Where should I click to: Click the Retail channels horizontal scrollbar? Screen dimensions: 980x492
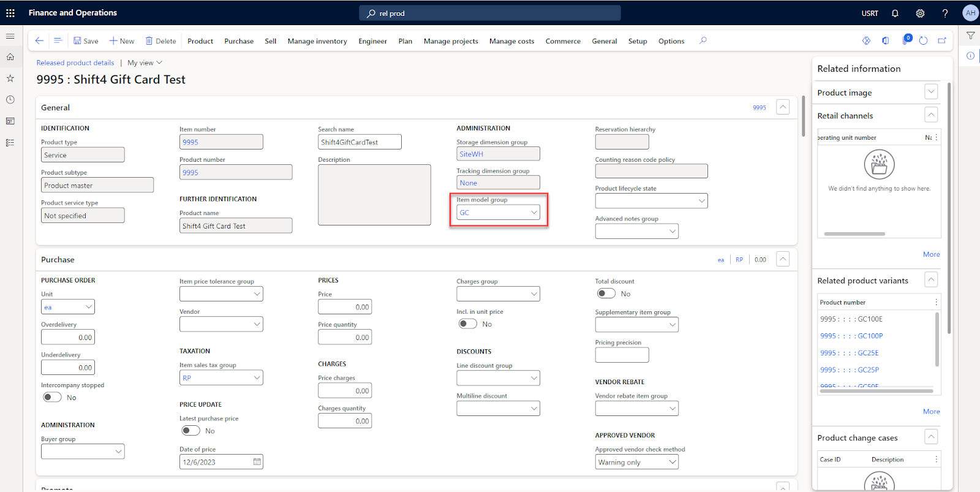(854, 233)
